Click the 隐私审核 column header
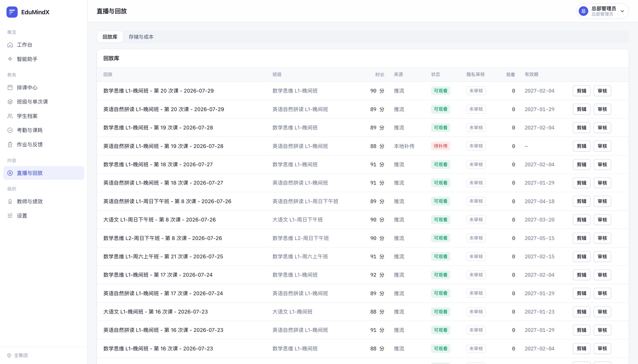 tap(476, 75)
